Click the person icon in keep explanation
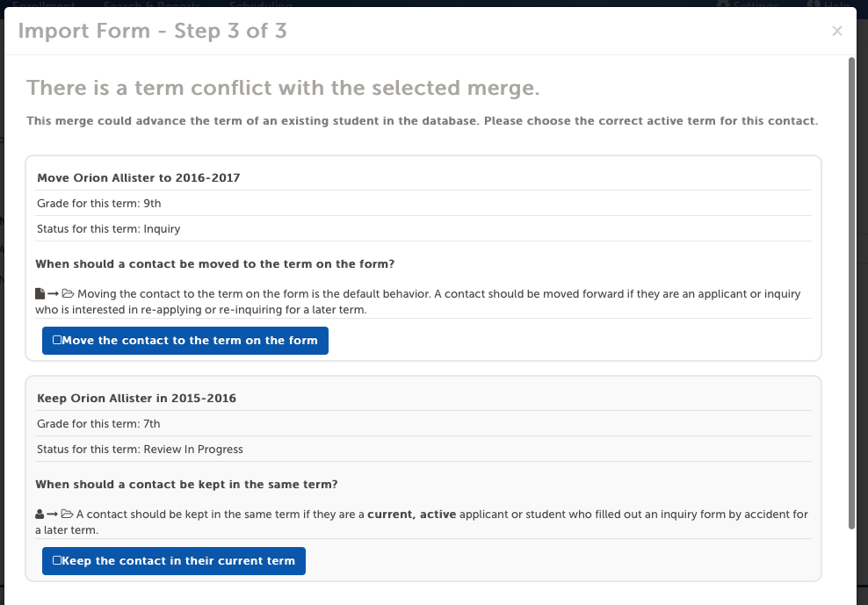868x605 pixels. pyautogui.click(x=40, y=515)
